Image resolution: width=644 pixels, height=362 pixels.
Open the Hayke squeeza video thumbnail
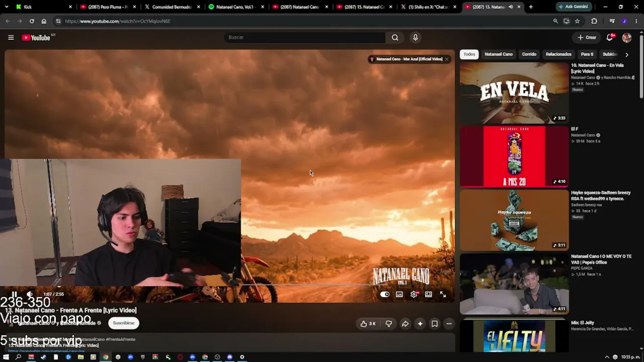pos(514,220)
